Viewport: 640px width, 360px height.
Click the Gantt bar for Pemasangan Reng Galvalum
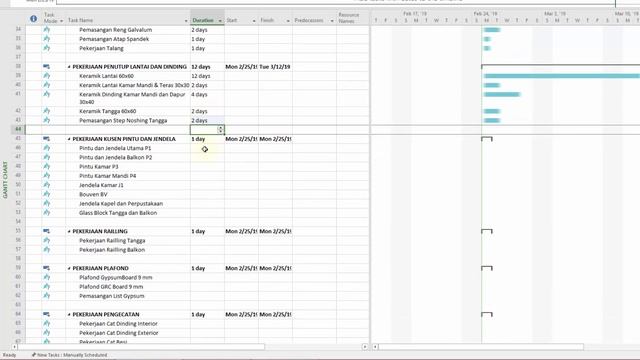[492, 30]
